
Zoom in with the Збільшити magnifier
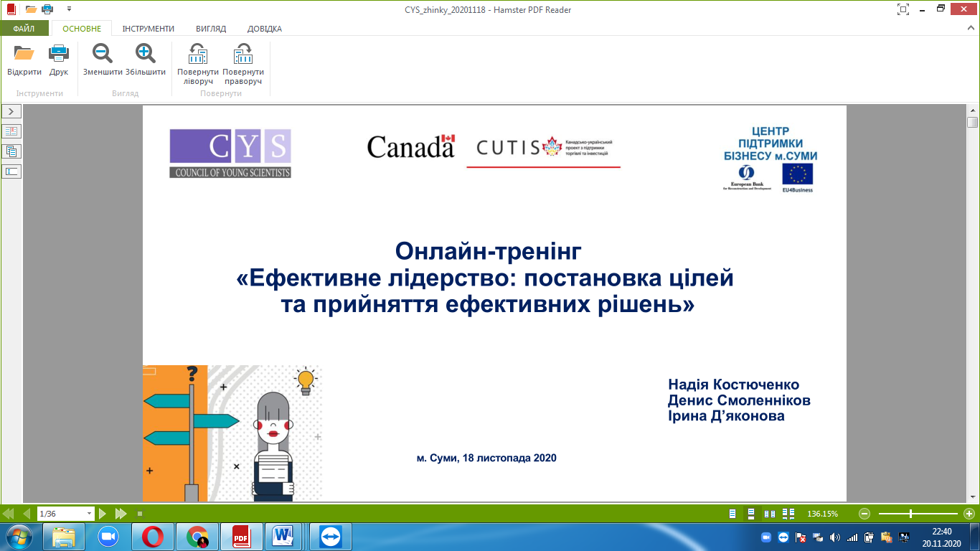pos(146,53)
